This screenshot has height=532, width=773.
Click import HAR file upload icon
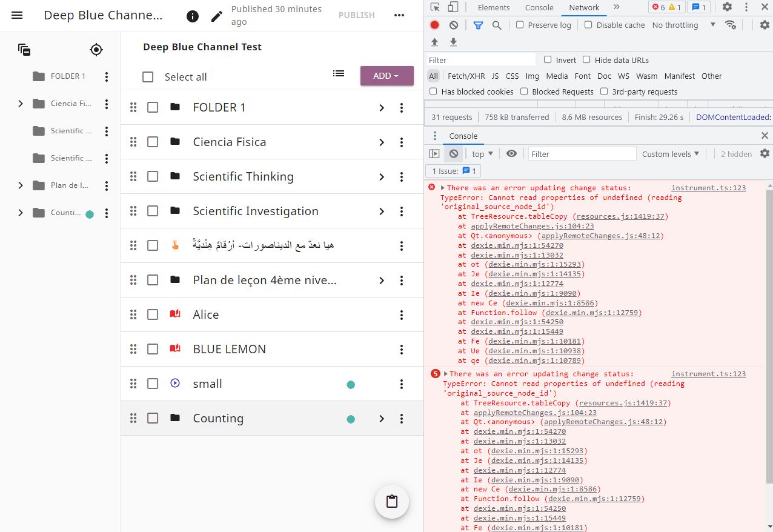pyautogui.click(x=434, y=42)
